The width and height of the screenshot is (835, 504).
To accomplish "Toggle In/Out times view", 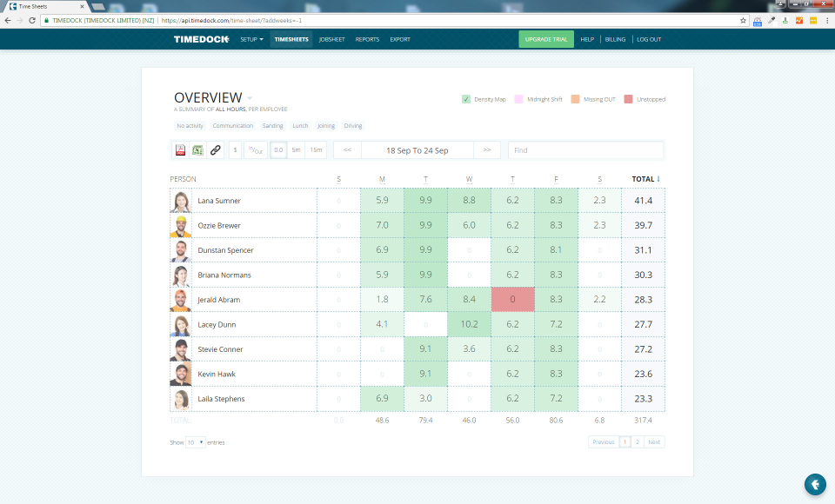I will tap(256, 150).
